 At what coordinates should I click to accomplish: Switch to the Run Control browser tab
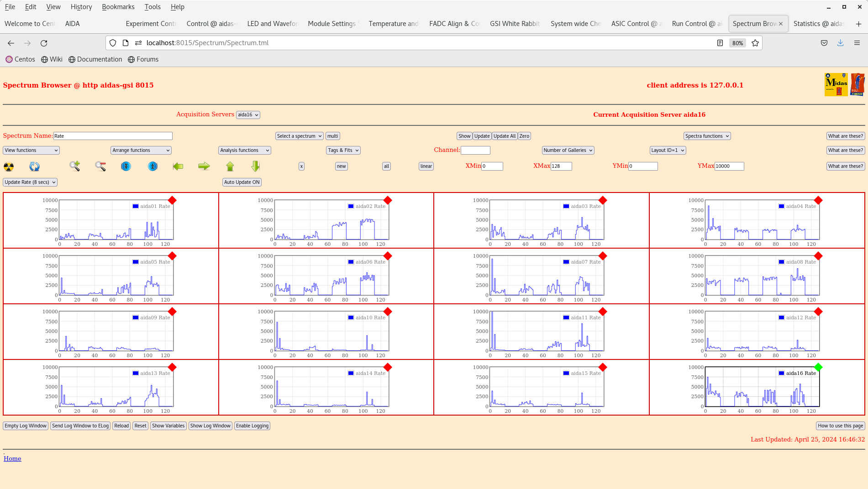(696, 24)
